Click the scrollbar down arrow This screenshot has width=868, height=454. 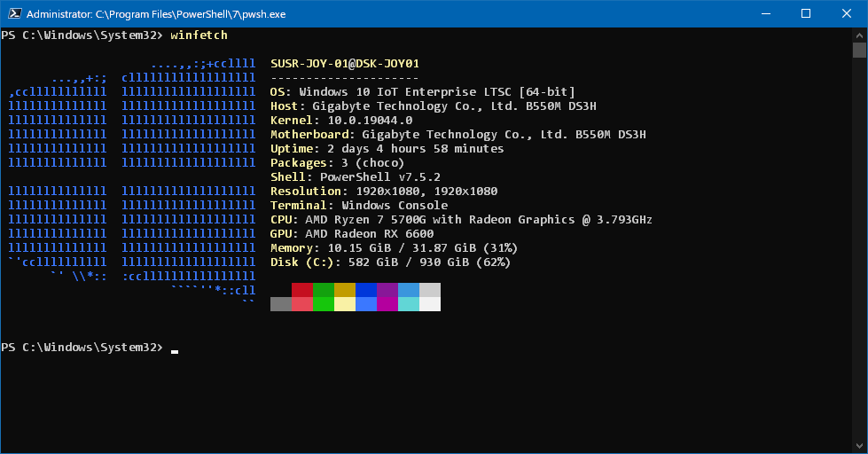(859, 446)
